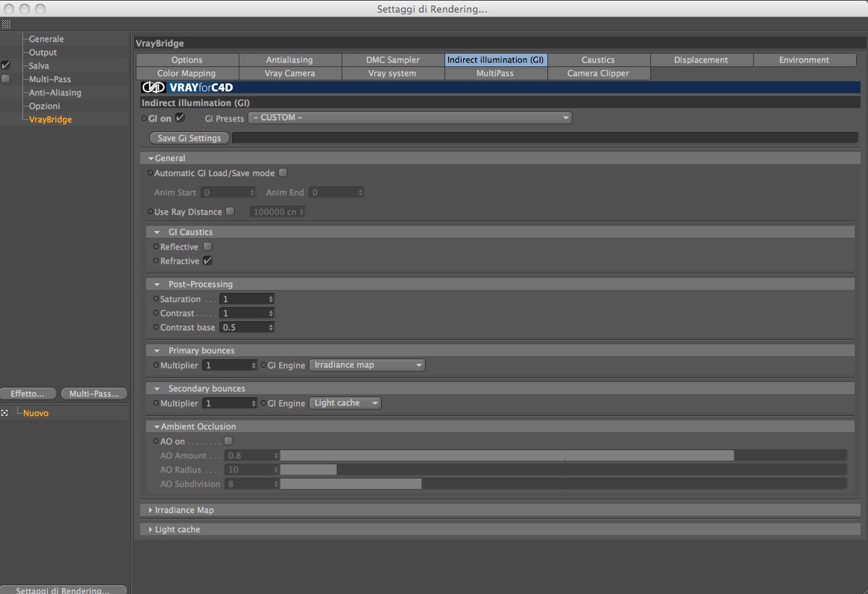Click the Effetto... button
868x594 pixels.
(28, 394)
